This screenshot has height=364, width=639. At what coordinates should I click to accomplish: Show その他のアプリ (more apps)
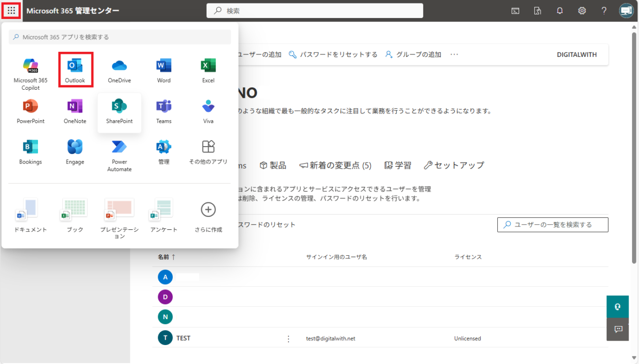pos(208,152)
